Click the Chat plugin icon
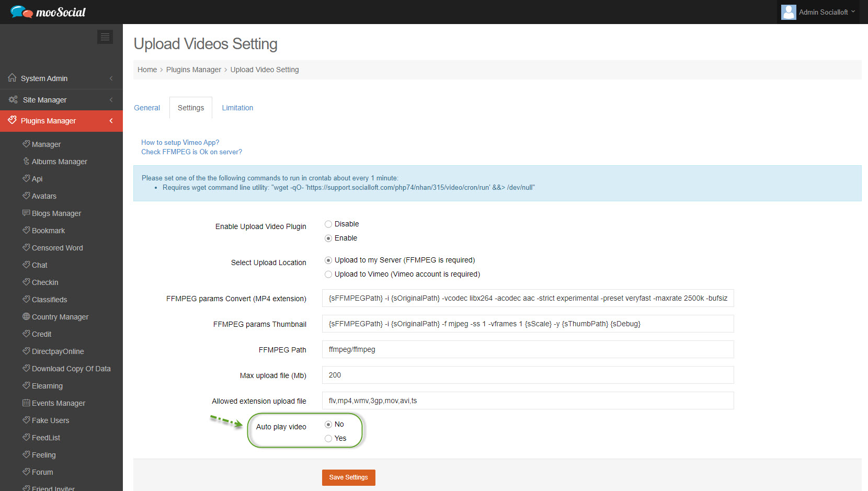 (26, 265)
